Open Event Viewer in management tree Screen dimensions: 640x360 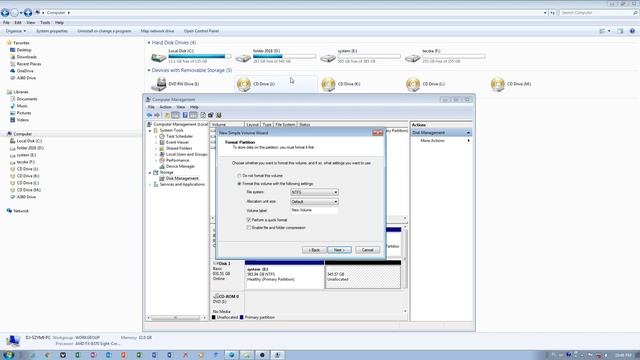[x=177, y=142]
